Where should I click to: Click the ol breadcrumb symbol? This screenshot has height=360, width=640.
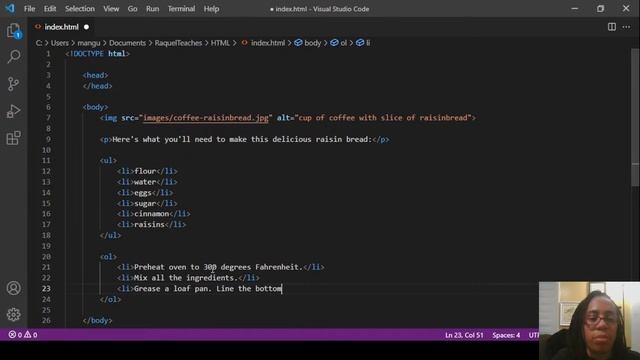coord(339,43)
